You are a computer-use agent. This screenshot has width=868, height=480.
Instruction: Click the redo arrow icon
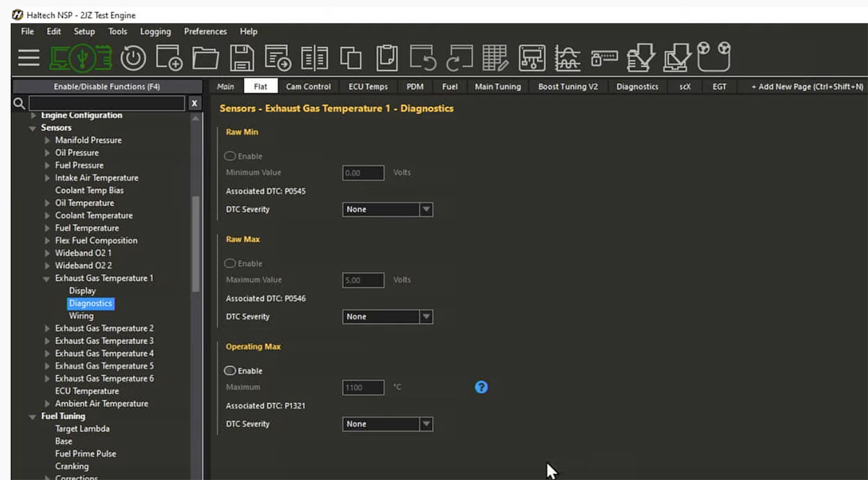click(x=459, y=58)
